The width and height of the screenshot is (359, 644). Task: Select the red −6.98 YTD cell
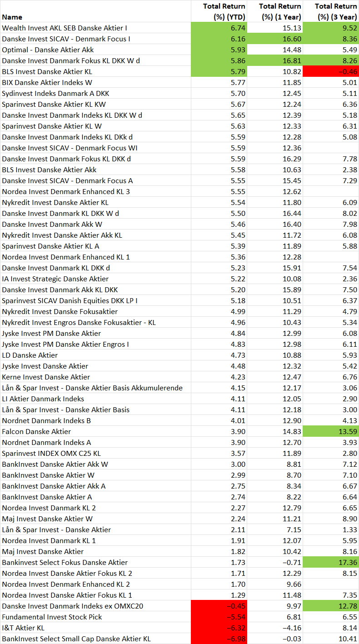click(x=219, y=639)
